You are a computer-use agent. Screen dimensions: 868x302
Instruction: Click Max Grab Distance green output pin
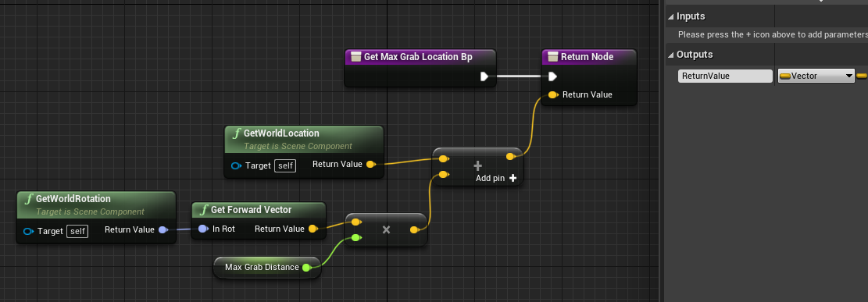306,268
